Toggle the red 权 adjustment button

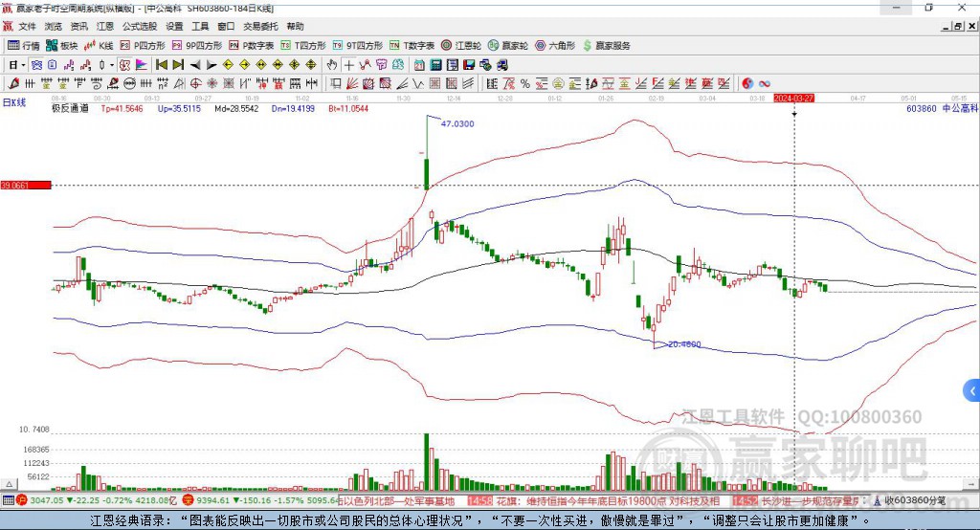125,65
